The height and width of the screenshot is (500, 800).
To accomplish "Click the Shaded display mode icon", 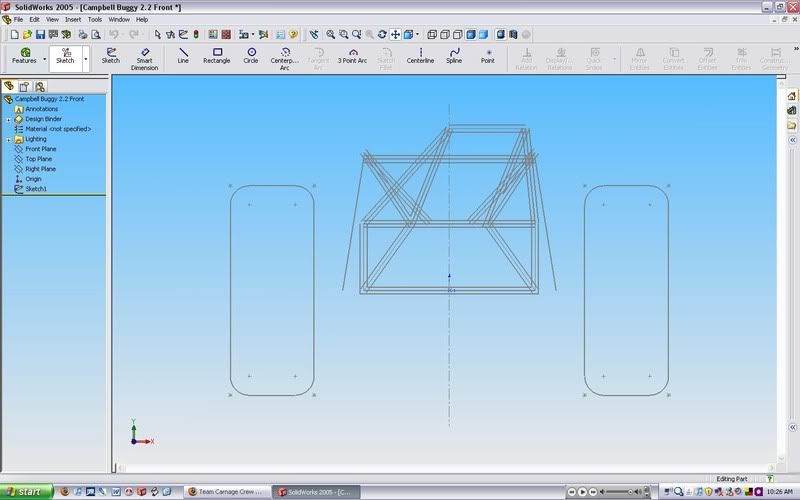I will pyautogui.click(x=483, y=35).
